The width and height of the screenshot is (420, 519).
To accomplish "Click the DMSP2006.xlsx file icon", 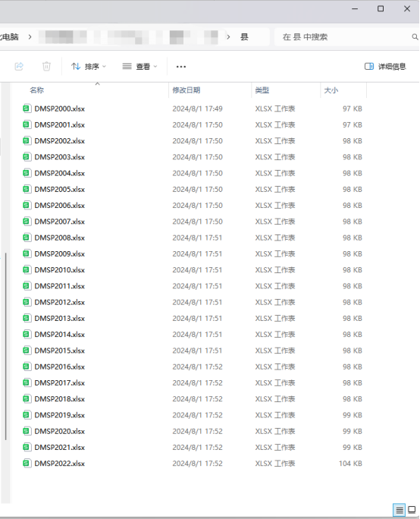I will (27, 205).
